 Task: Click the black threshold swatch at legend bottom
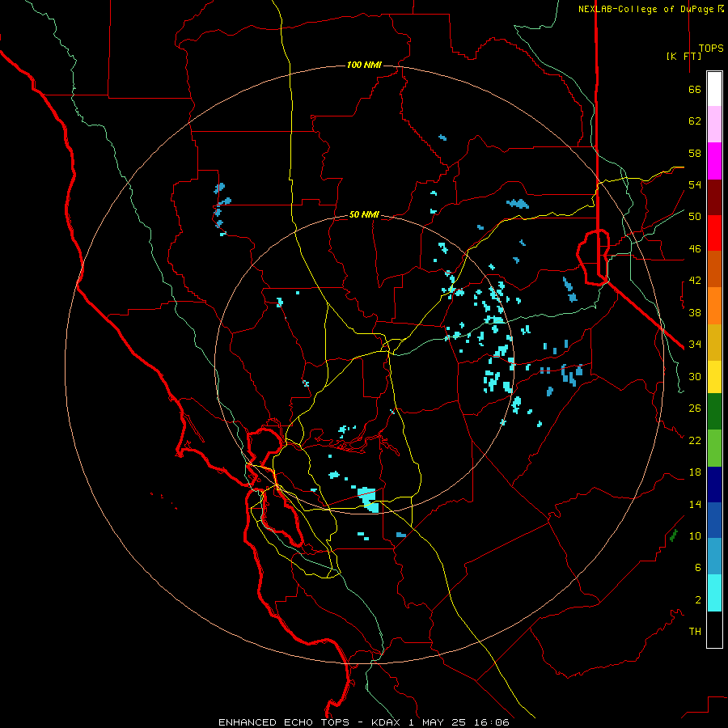[x=714, y=629]
